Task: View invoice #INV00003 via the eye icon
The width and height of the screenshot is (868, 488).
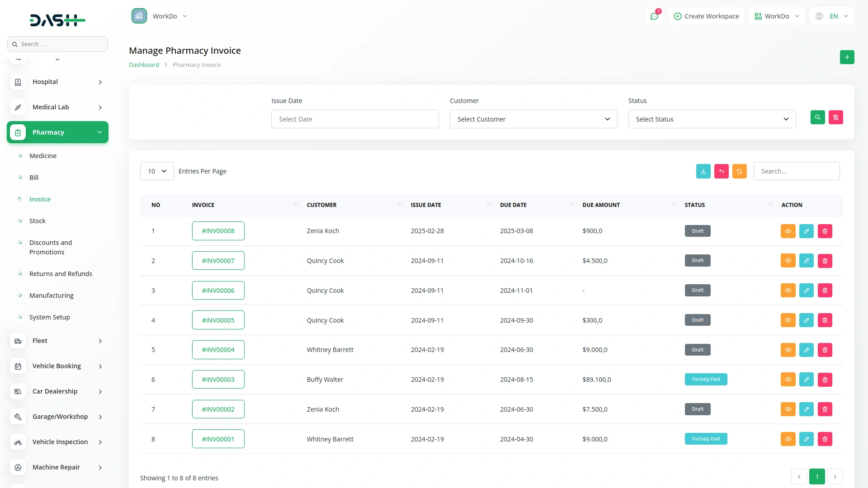Action: click(x=788, y=380)
